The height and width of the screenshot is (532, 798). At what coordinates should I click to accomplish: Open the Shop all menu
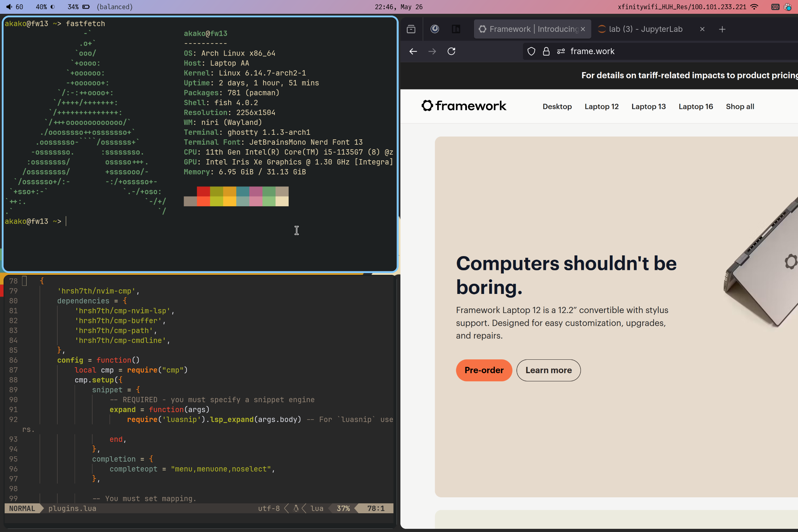[x=740, y=106]
